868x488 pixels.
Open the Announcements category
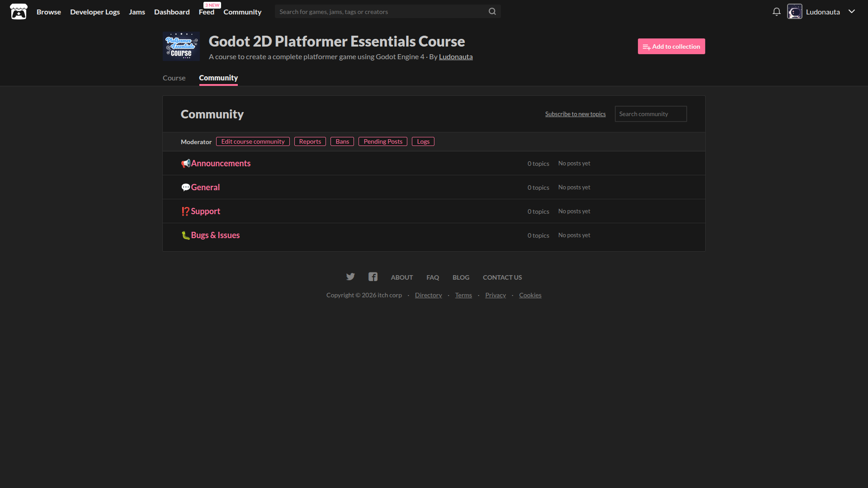click(221, 164)
